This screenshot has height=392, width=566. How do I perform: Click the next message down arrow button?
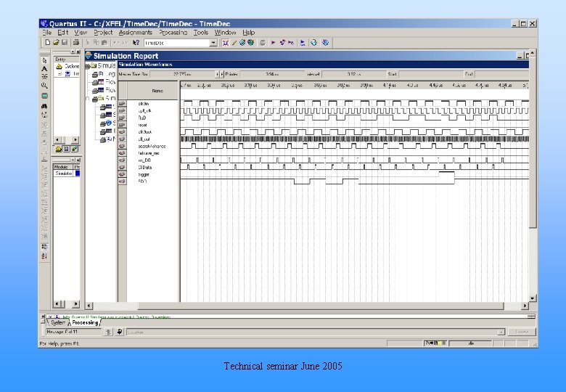[120, 332]
